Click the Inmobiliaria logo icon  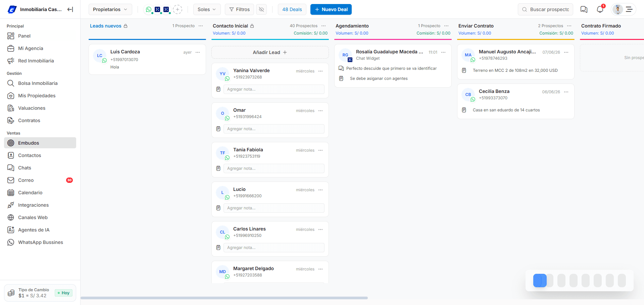(x=12, y=9)
